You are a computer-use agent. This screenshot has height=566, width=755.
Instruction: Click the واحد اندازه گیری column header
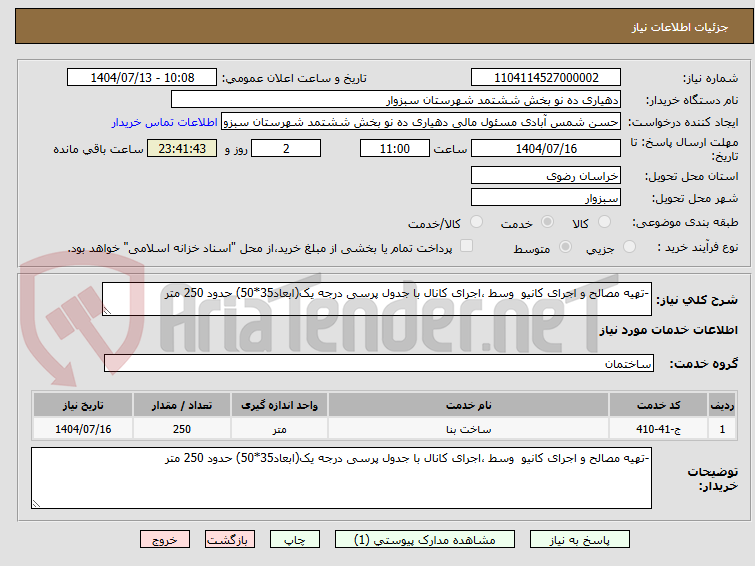click(279, 405)
